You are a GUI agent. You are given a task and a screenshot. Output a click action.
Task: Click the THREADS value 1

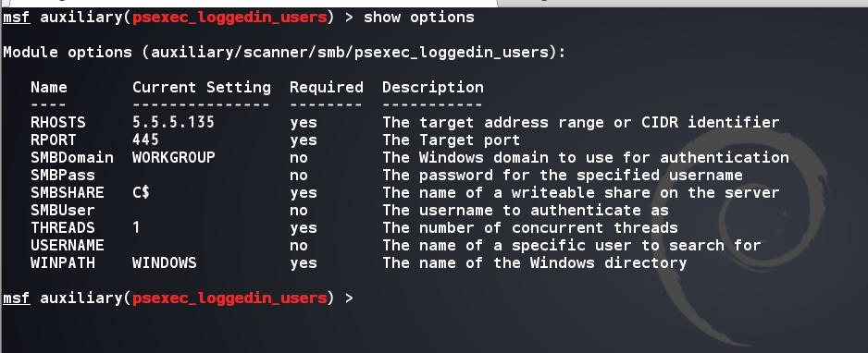click(136, 227)
